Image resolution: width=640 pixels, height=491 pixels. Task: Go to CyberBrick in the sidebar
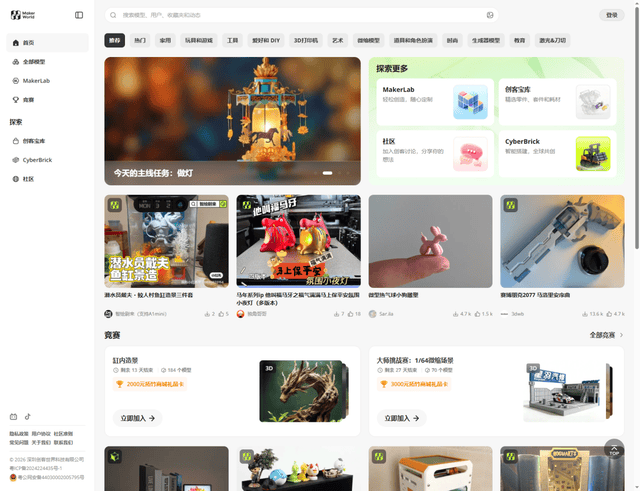37,159
